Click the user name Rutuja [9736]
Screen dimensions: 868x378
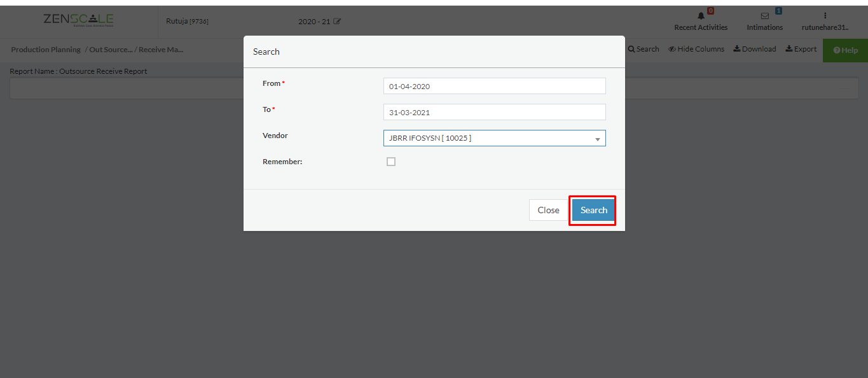click(x=187, y=22)
